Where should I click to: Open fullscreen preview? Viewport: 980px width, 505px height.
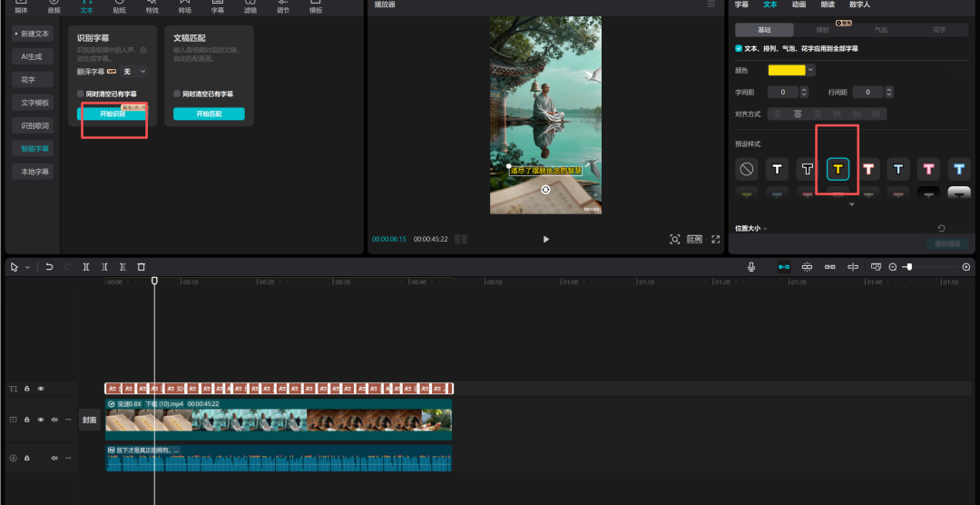pyautogui.click(x=716, y=239)
